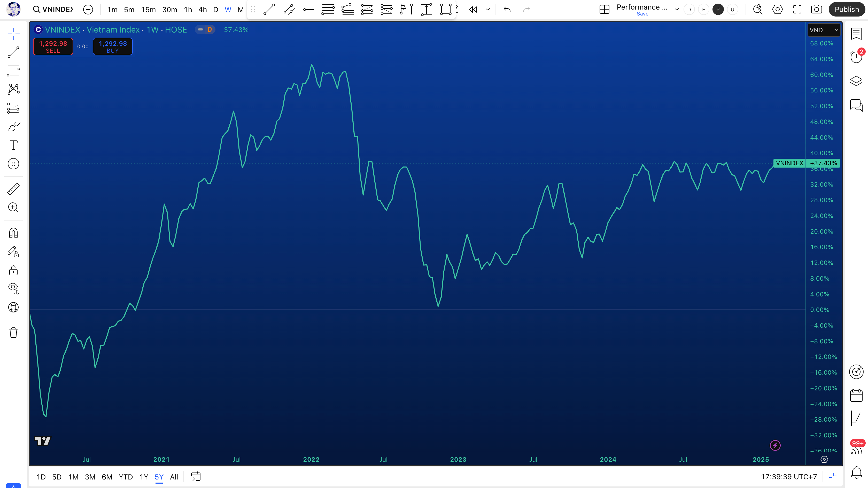Open the user profile avatar menu
Screen dimensions: 868x488
[13, 10]
